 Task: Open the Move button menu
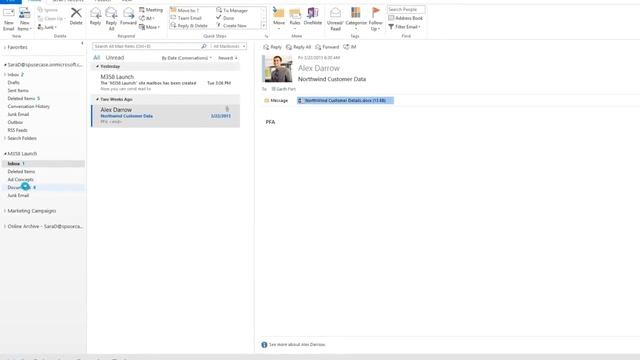(x=279, y=19)
